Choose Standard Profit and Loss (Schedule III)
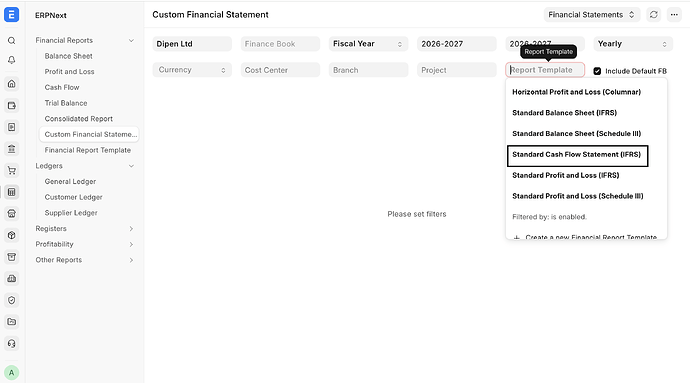The image size is (690, 383). [586, 196]
